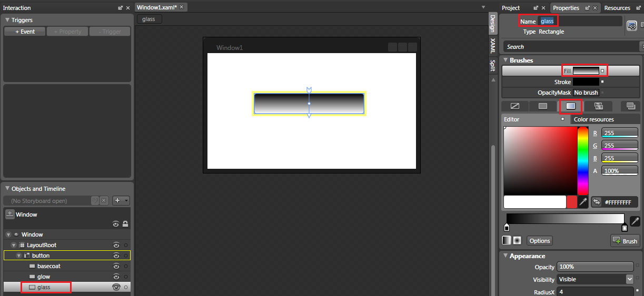644x296 pixels.
Task: Open the Visibility dropdown
Action: tap(629, 279)
